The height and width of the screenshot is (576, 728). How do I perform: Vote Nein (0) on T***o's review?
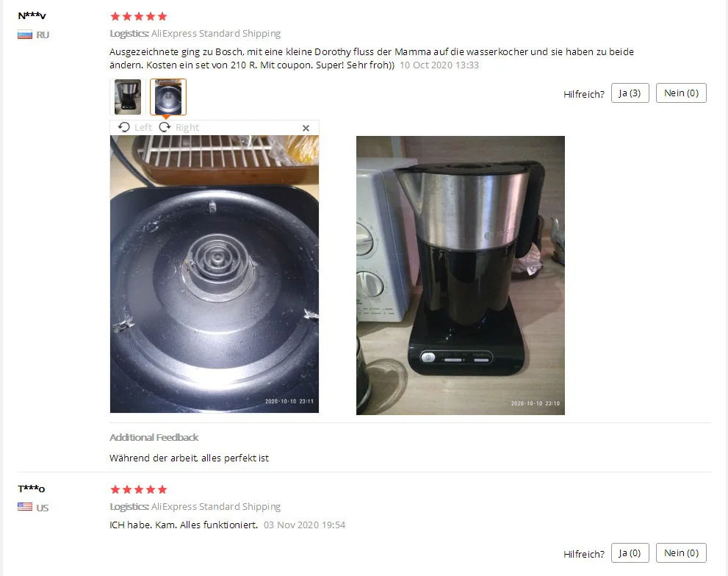coord(681,552)
